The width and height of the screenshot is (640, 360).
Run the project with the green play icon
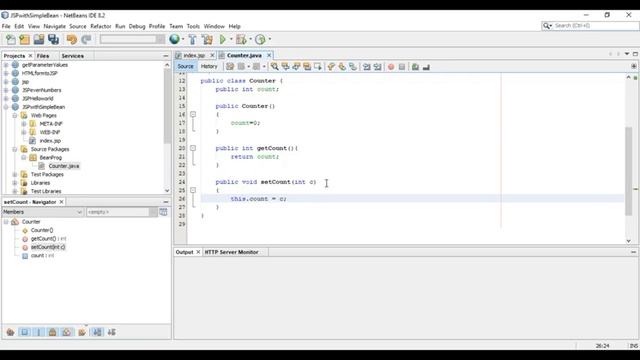pos(223,40)
